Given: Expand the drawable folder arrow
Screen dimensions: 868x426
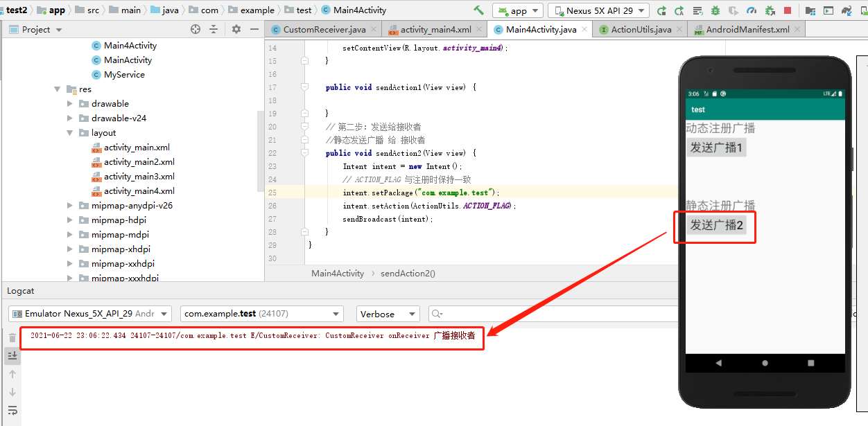Looking at the screenshot, I should tap(70, 104).
